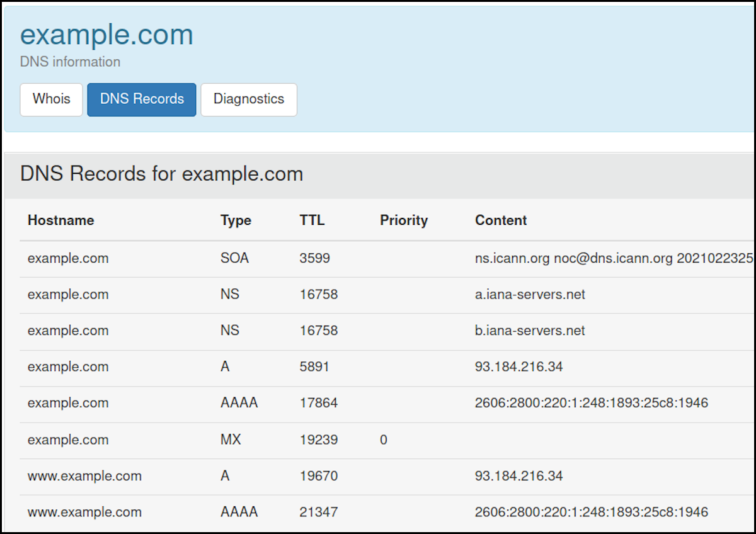The image size is (756, 534).
Task: Click the NS type for a.iana-servers.net
Action: (x=230, y=294)
